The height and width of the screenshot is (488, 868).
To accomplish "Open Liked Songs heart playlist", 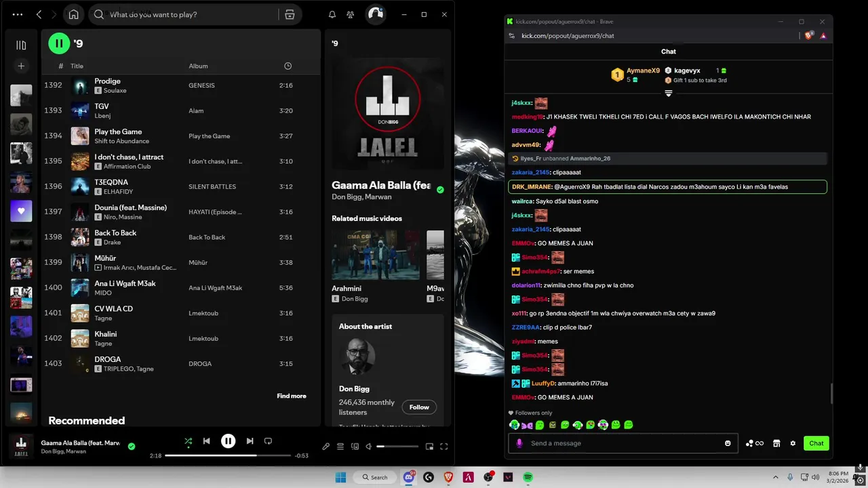I will point(21,211).
